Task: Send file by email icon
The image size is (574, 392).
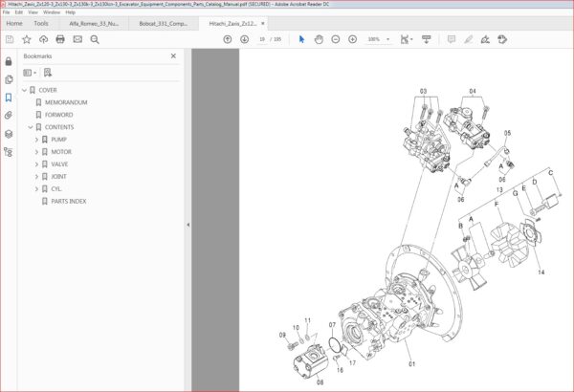Action: click(x=77, y=39)
